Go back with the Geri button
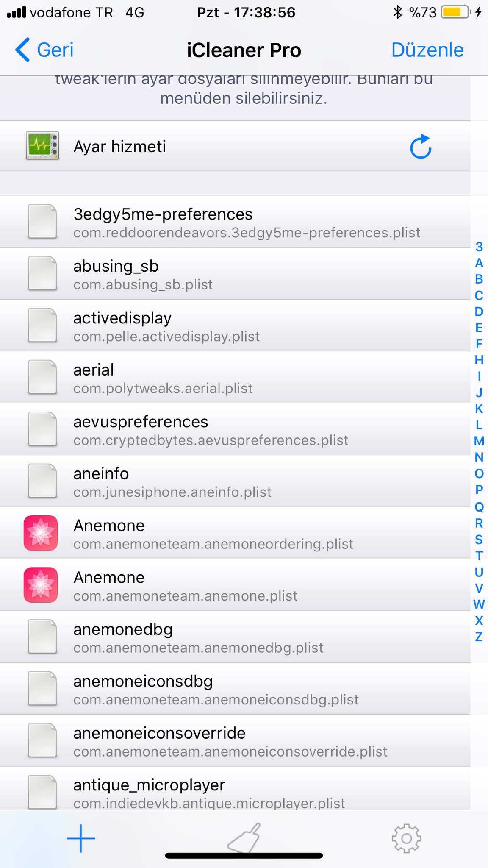Screen dimensions: 488x868 click(x=45, y=50)
